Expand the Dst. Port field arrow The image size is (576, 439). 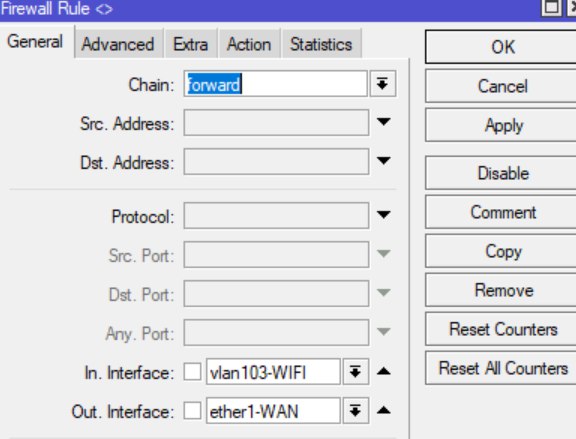384,292
